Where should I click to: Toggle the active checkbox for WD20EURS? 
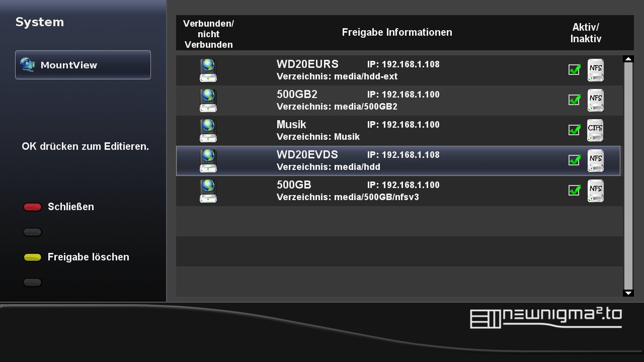[x=574, y=70]
